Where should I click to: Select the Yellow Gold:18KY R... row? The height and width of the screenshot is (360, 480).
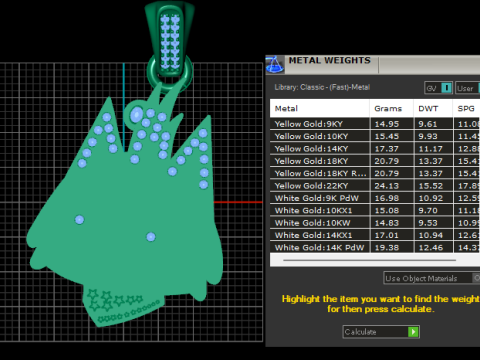coord(375,173)
